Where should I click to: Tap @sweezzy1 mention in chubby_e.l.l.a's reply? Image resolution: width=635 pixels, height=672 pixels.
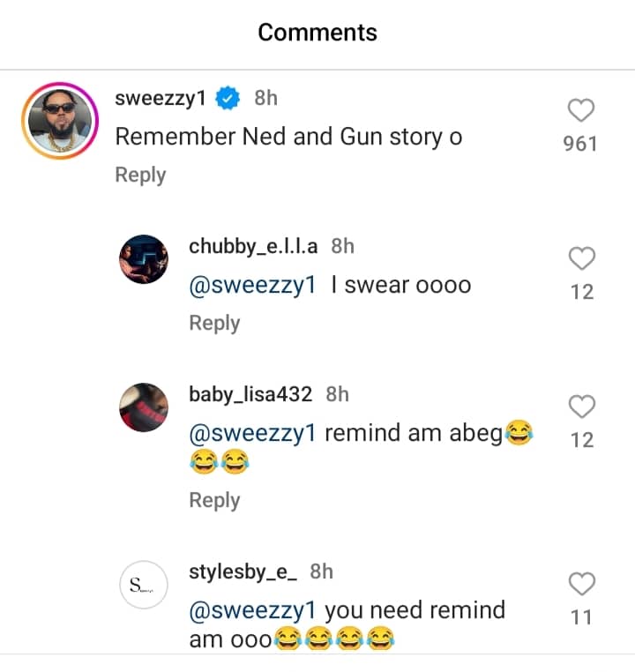click(x=252, y=286)
